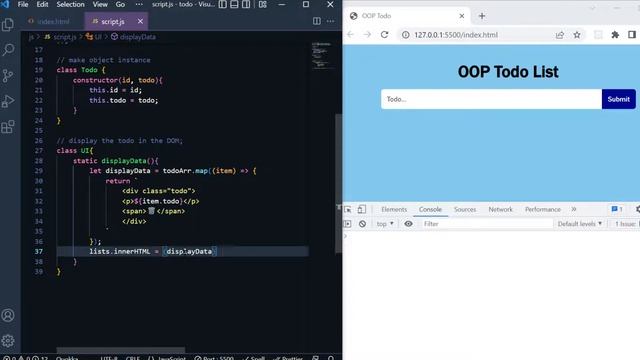Switch to the Performance DevTools tab
The image size is (640, 360).
coord(543,209)
